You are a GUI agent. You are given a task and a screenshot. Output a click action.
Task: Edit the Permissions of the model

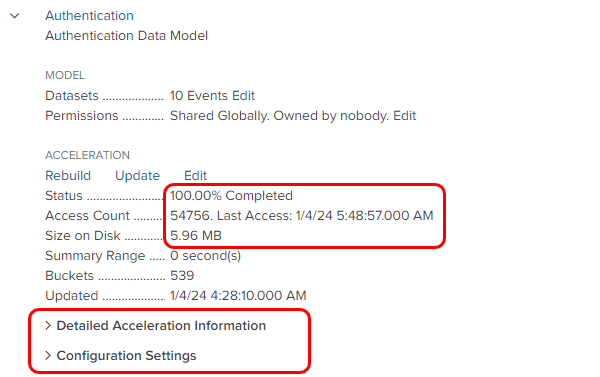[404, 116]
